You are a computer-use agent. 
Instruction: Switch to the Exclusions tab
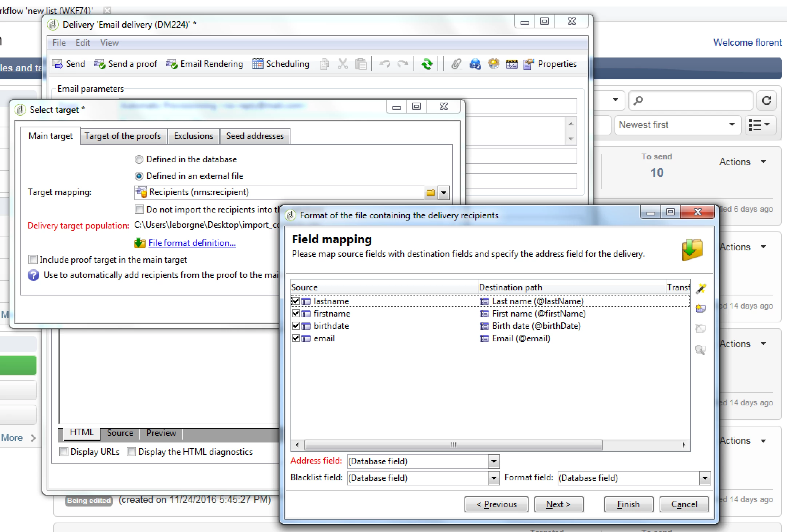pos(193,136)
